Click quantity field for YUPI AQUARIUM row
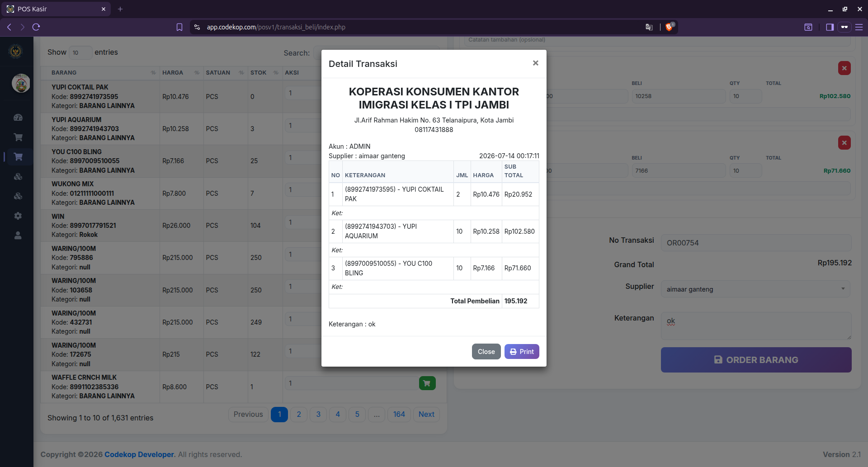 [x=302, y=126]
